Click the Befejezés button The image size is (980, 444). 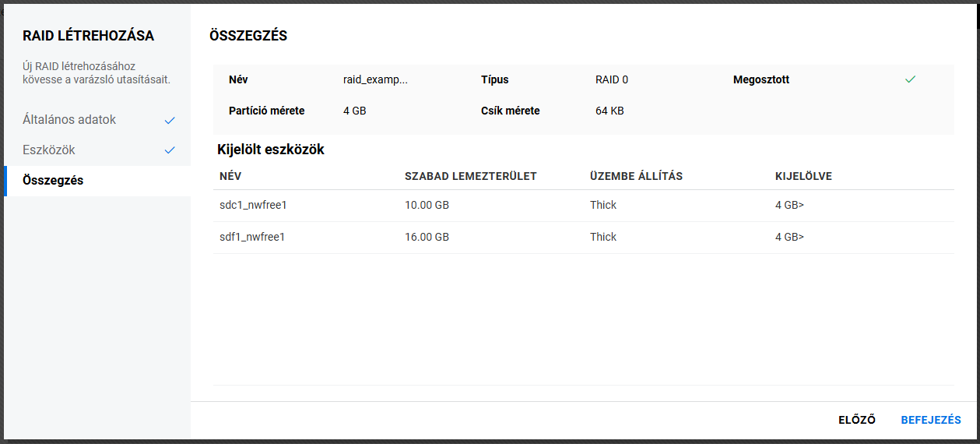click(x=930, y=420)
